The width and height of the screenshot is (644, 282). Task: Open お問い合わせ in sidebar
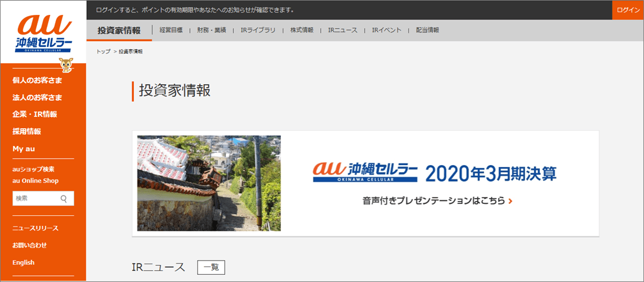[x=30, y=246]
